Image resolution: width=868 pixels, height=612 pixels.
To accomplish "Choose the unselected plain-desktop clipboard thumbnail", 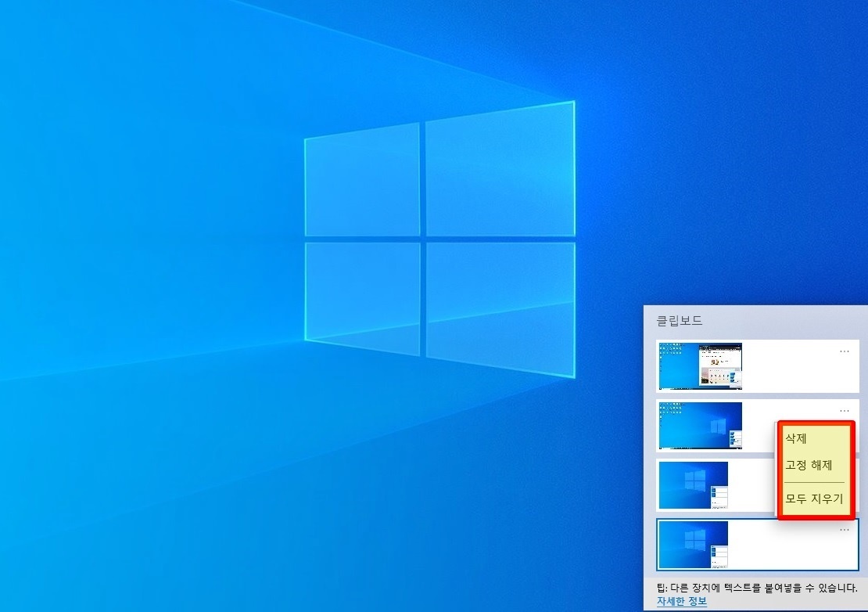I will pos(693,485).
